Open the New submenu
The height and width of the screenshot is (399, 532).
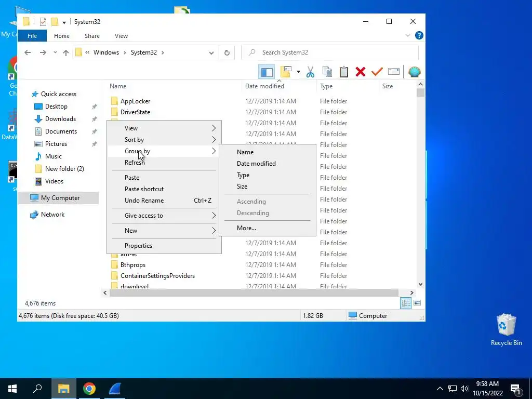[x=164, y=231]
